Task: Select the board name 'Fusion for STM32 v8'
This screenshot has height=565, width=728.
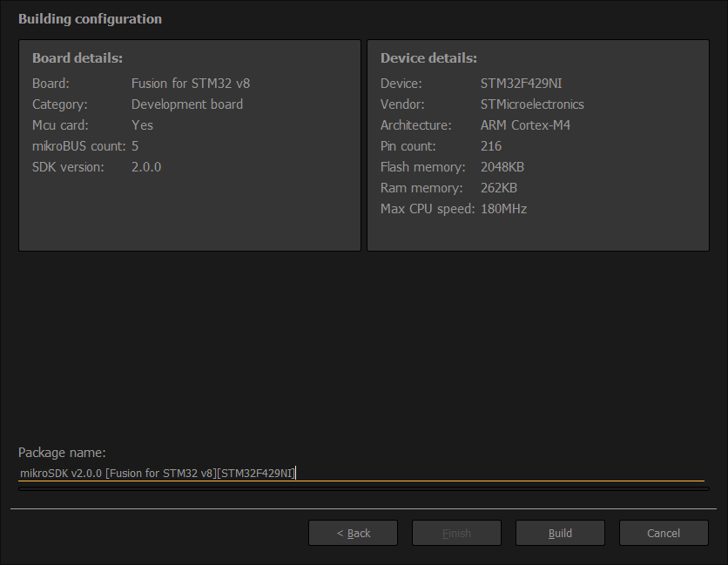Action: (x=191, y=84)
